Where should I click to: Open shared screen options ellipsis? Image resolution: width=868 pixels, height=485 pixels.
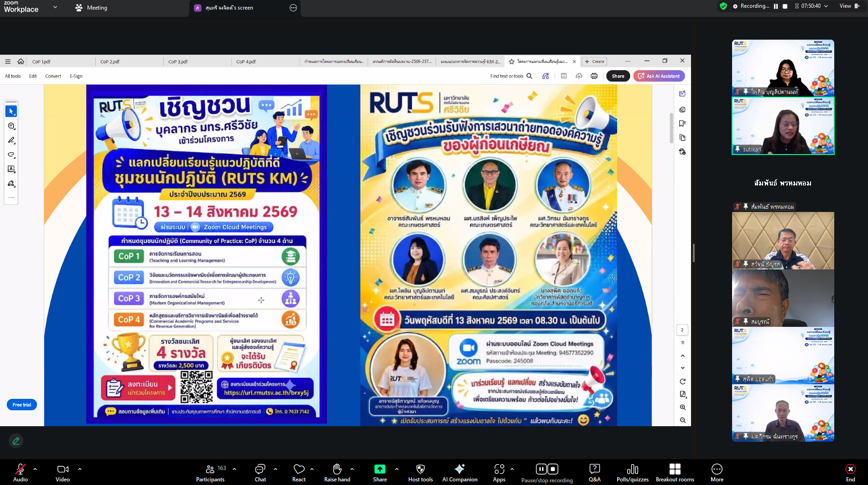click(x=293, y=8)
